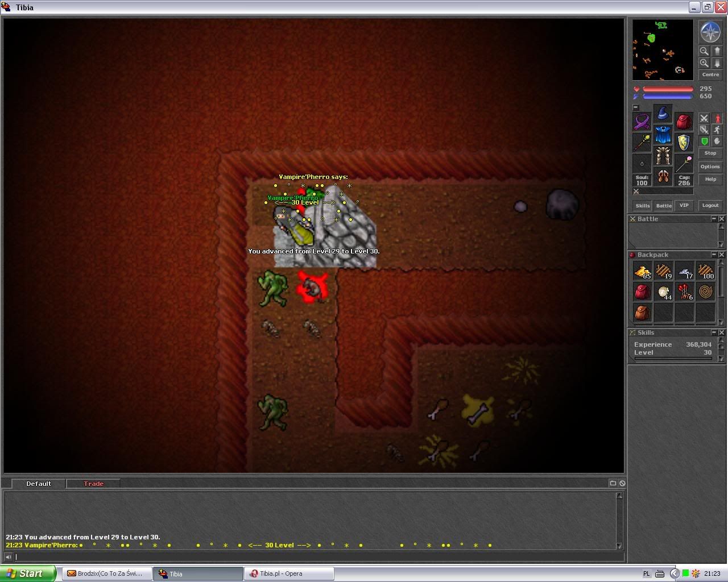Enable offensive fight mode (crossed swords)
728x582 pixels.
[x=704, y=118]
